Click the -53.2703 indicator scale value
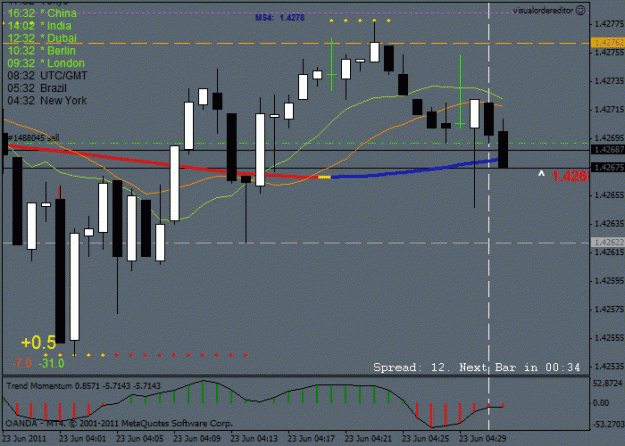625x446 pixels. (x=607, y=424)
